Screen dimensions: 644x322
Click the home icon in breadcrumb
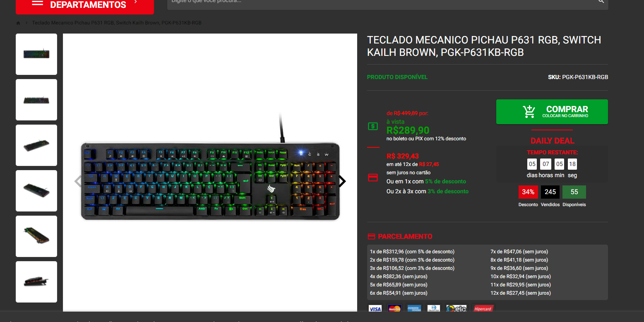18,23
